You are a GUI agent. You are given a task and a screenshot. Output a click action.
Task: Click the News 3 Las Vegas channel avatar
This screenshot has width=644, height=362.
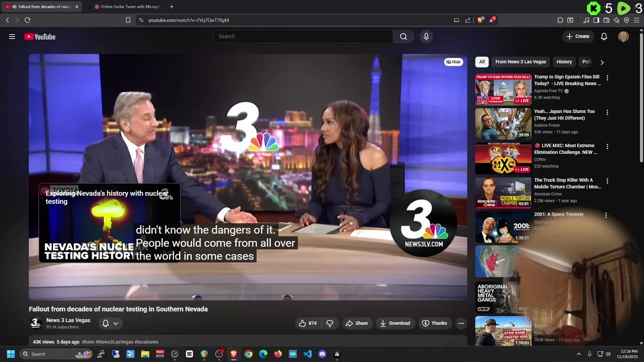click(35, 323)
